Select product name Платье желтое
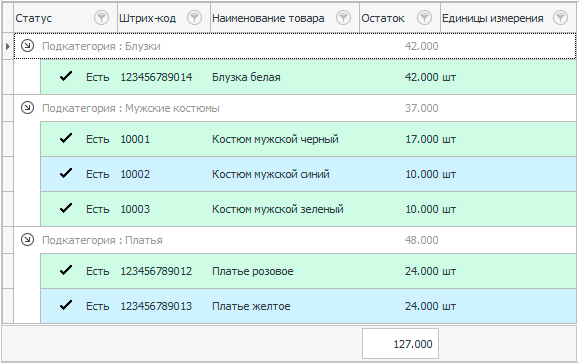The height and width of the screenshot is (364, 579). pos(251,306)
